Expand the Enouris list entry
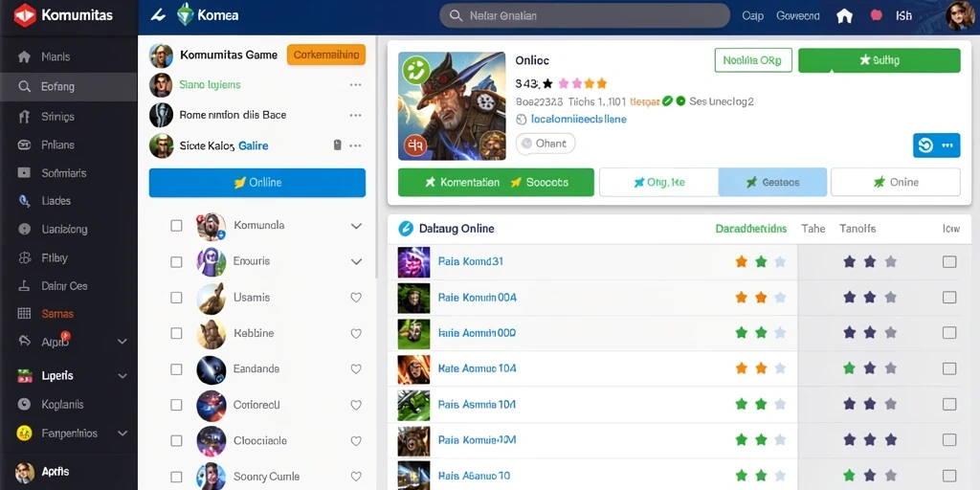Image resolution: width=980 pixels, height=490 pixels. pyautogui.click(x=356, y=262)
